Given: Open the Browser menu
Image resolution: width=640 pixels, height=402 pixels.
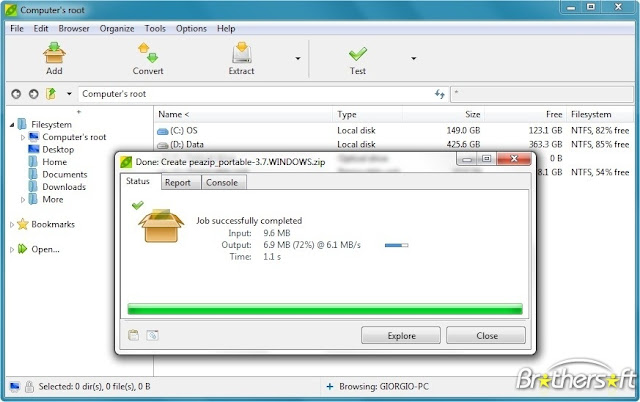Looking at the screenshot, I should (x=74, y=29).
